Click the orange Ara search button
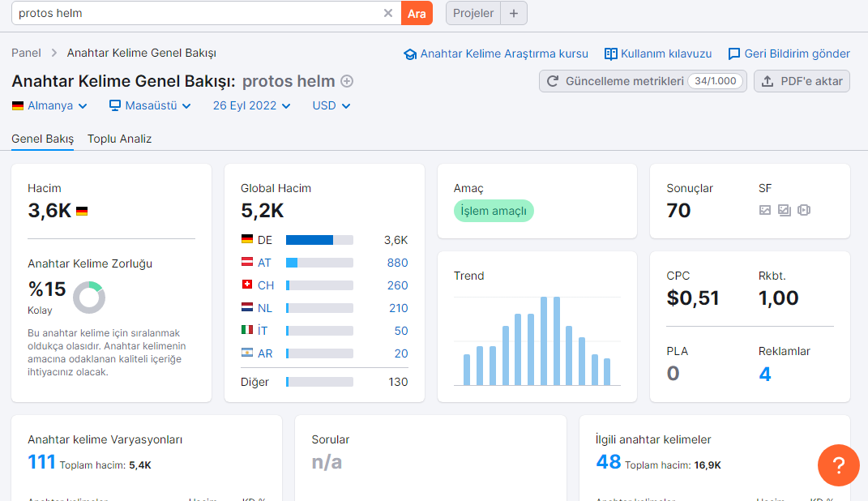The image size is (868, 501). pos(417,13)
